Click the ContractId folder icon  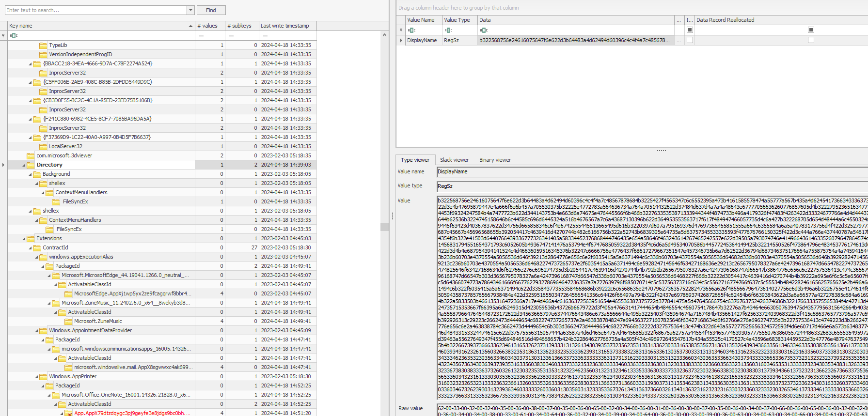click(x=37, y=247)
